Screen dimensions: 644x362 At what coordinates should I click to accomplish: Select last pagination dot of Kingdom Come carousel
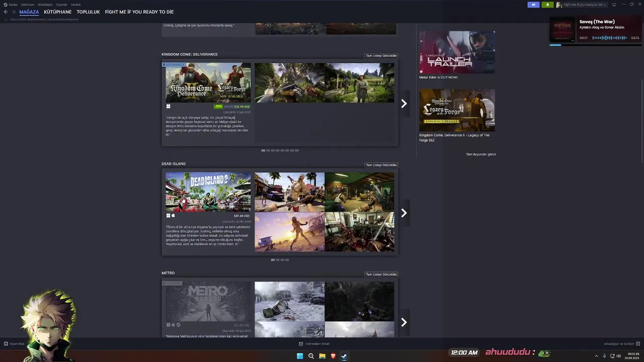coord(297,150)
